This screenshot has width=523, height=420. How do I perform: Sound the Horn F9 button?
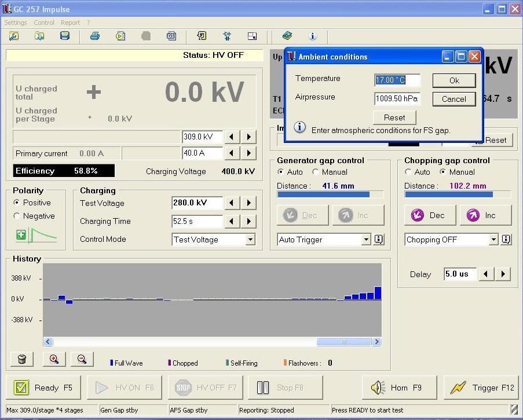[x=399, y=388]
